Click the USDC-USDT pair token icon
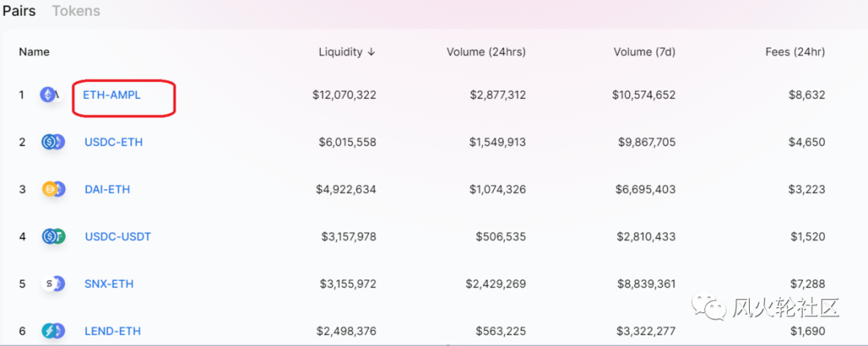Viewport: 868px width, 346px height. tap(52, 237)
